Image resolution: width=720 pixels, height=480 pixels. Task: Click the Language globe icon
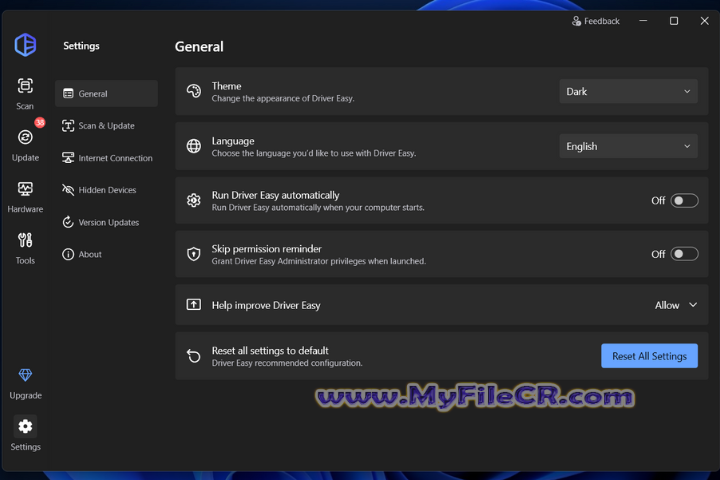pyautogui.click(x=194, y=146)
